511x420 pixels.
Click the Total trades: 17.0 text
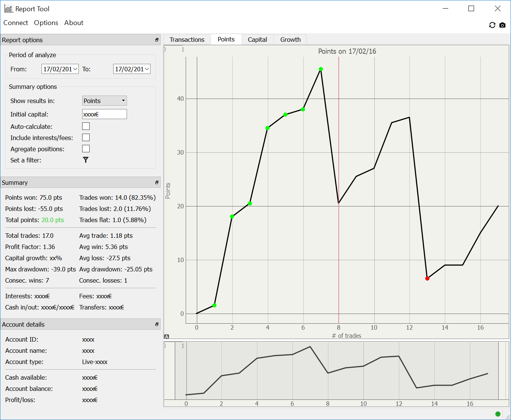point(30,236)
